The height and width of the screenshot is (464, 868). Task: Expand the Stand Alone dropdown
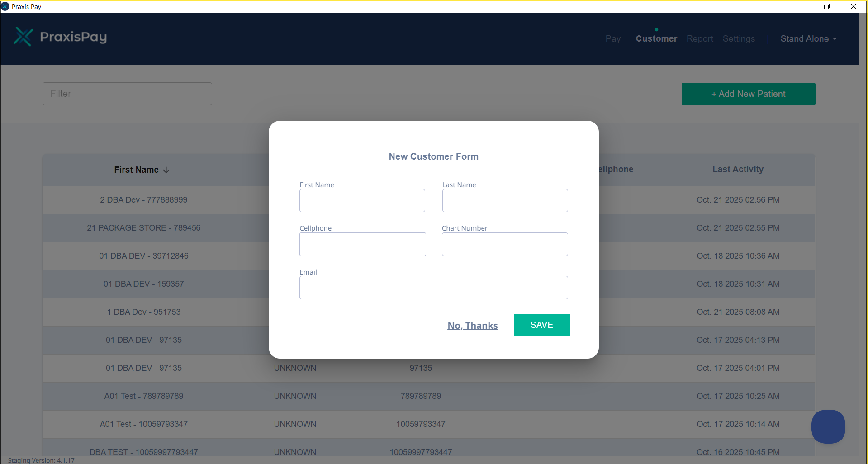pos(808,39)
